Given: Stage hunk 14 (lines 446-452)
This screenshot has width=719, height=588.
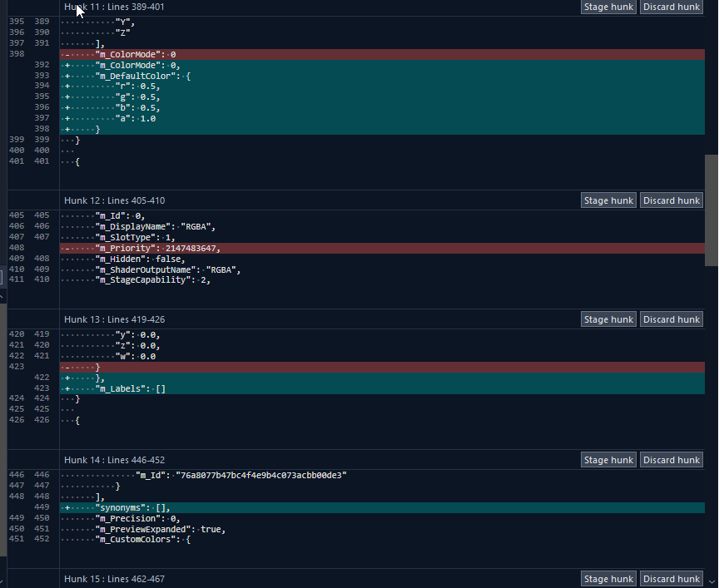Looking at the screenshot, I should click(609, 460).
